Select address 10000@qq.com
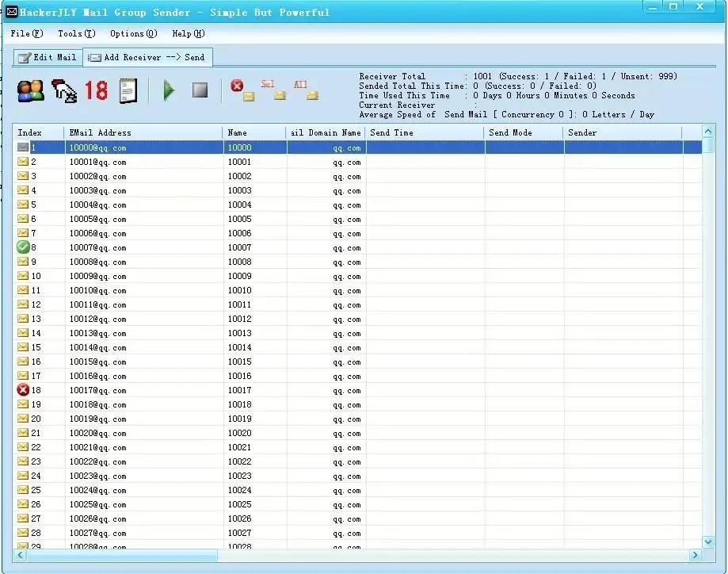 click(98, 147)
